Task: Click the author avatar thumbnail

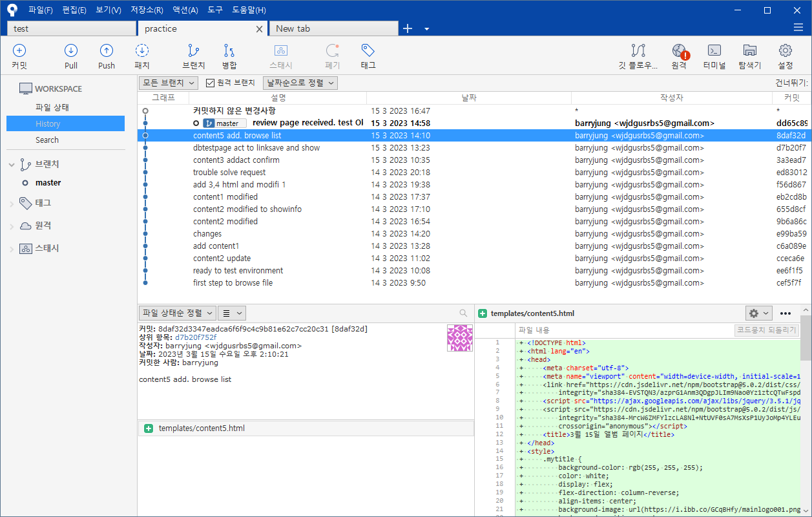Action: pyautogui.click(x=460, y=338)
